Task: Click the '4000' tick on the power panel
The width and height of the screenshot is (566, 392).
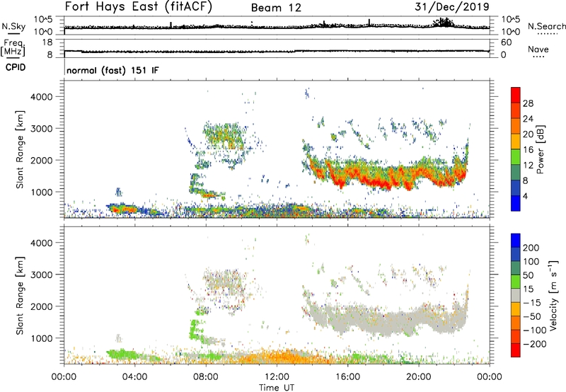Action: point(42,97)
